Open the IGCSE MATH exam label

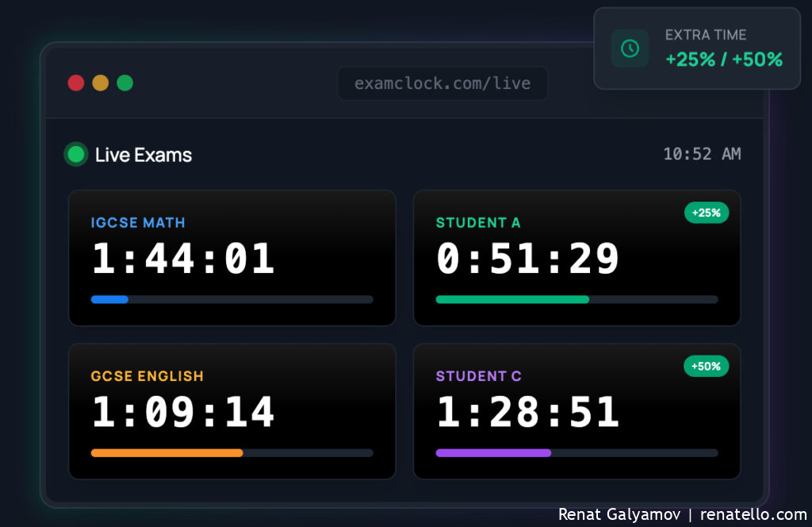(x=138, y=223)
